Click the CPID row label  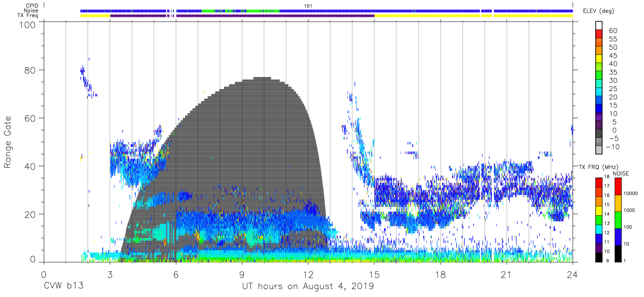tap(32, 5)
